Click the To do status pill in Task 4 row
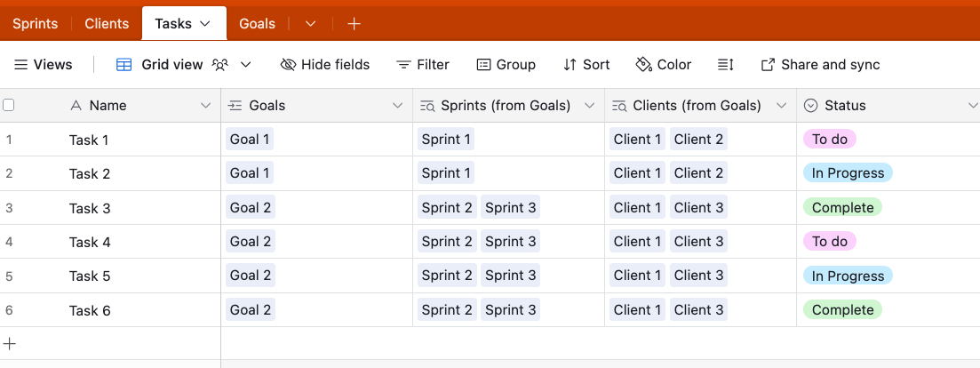The image size is (980, 368). [829, 241]
